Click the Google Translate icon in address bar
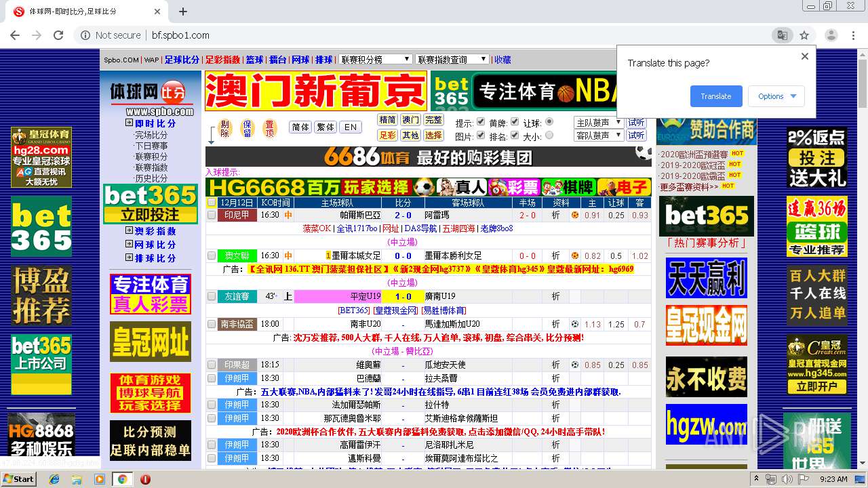This screenshot has width=868, height=488. [x=782, y=35]
